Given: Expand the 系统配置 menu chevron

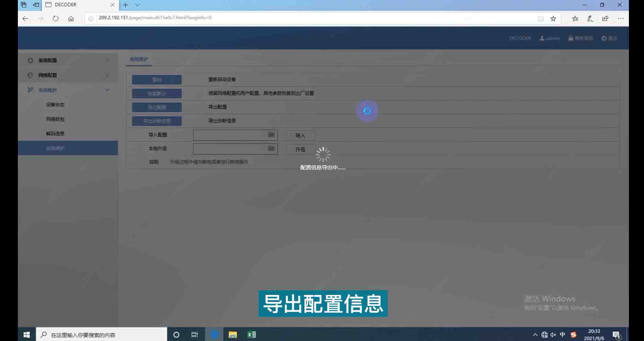Looking at the screenshot, I should [x=107, y=60].
